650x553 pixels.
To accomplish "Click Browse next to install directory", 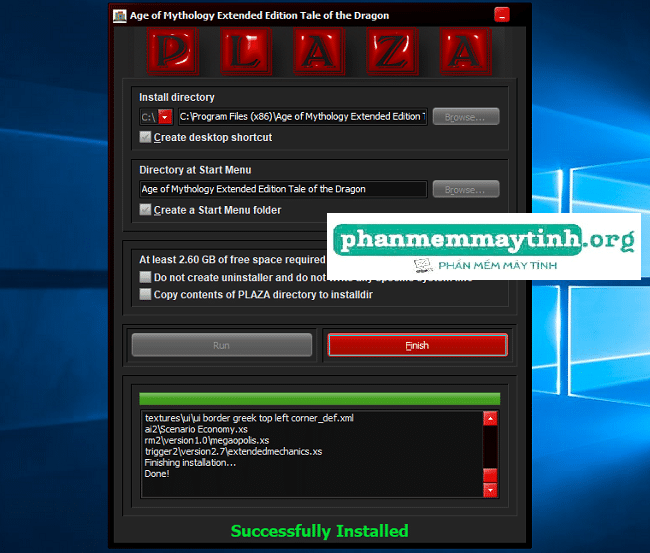I will coord(465,117).
